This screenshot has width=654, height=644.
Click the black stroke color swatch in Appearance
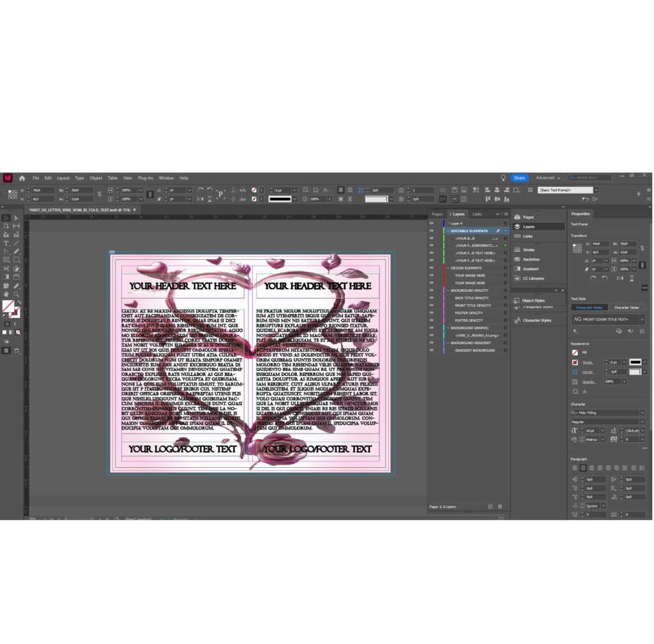(x=635, y=362)
